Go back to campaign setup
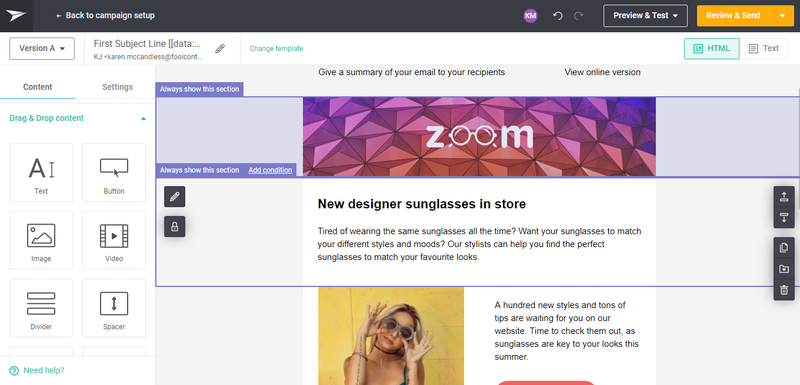Viewport: 800px width, 385px height. tap(105, 15)
